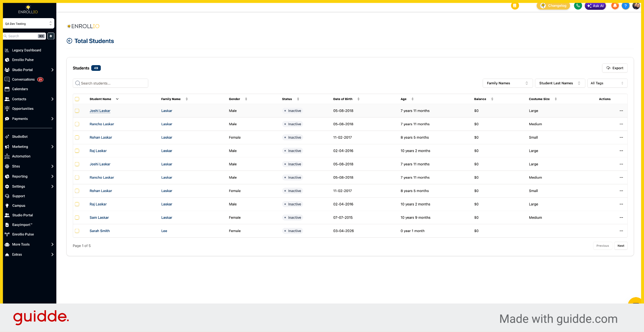Image resolution: width=644 pixels, height=332 pixels.
Task: Open actions menu for Sarah Smith row
Action: [x=621, y=231]
